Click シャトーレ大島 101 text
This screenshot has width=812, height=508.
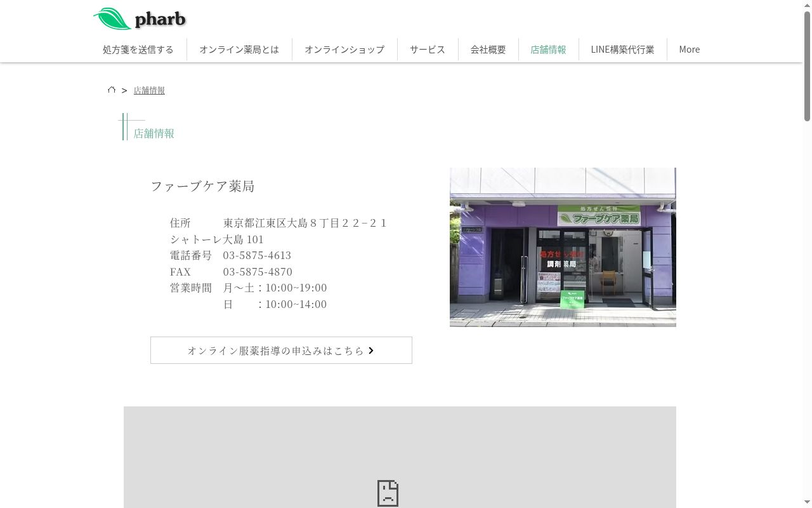217,239
